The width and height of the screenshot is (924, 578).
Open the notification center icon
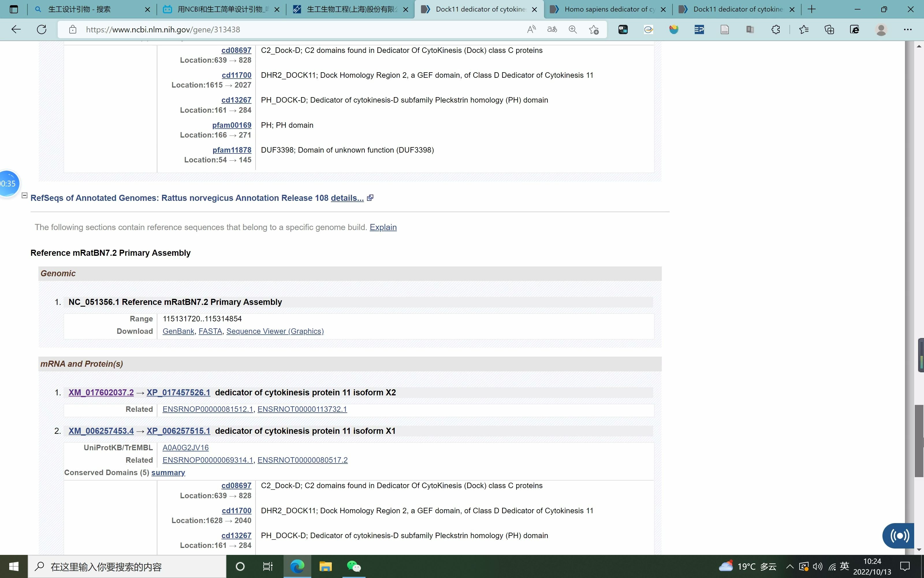point(905,566)
